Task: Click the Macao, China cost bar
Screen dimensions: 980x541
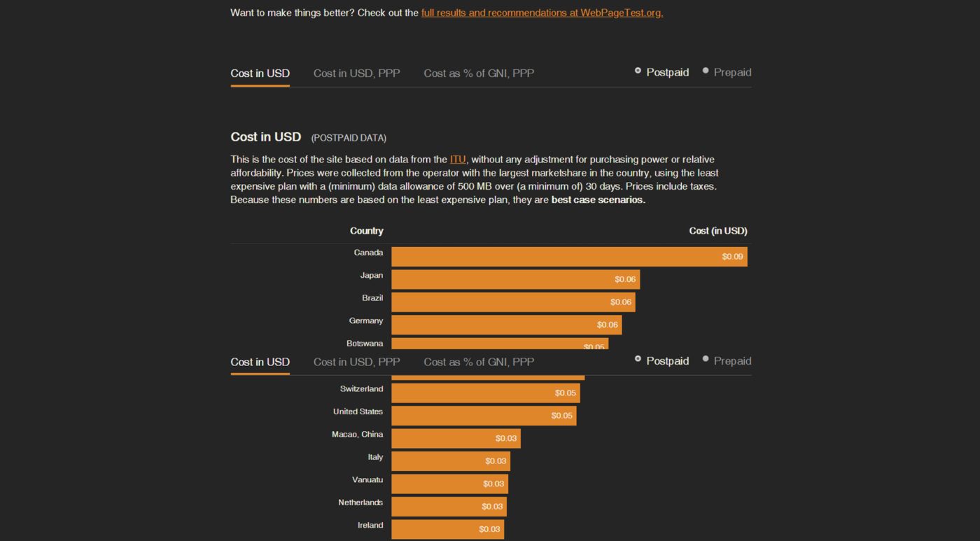Action: [x=456, y=439]
